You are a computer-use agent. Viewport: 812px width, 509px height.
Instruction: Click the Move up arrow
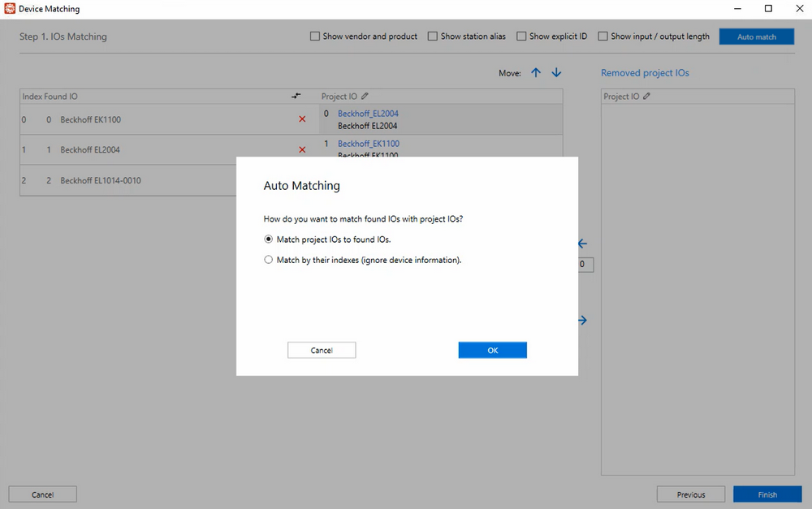coord(536,73)
